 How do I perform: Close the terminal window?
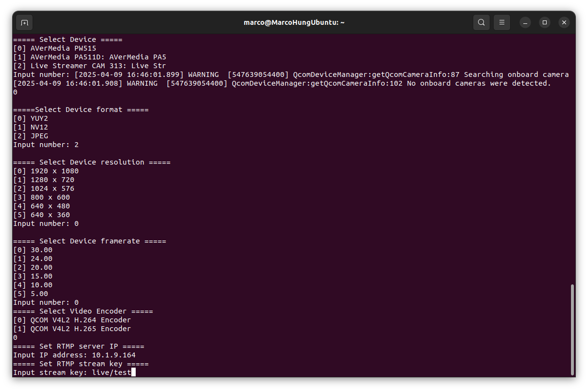[x=564, y=22]
